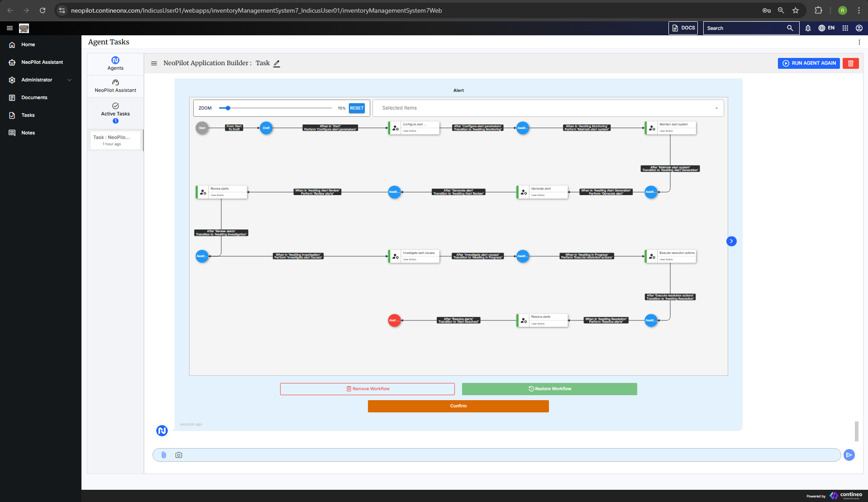
Task: Click the zoom RESET button
Action: point(357,108)
